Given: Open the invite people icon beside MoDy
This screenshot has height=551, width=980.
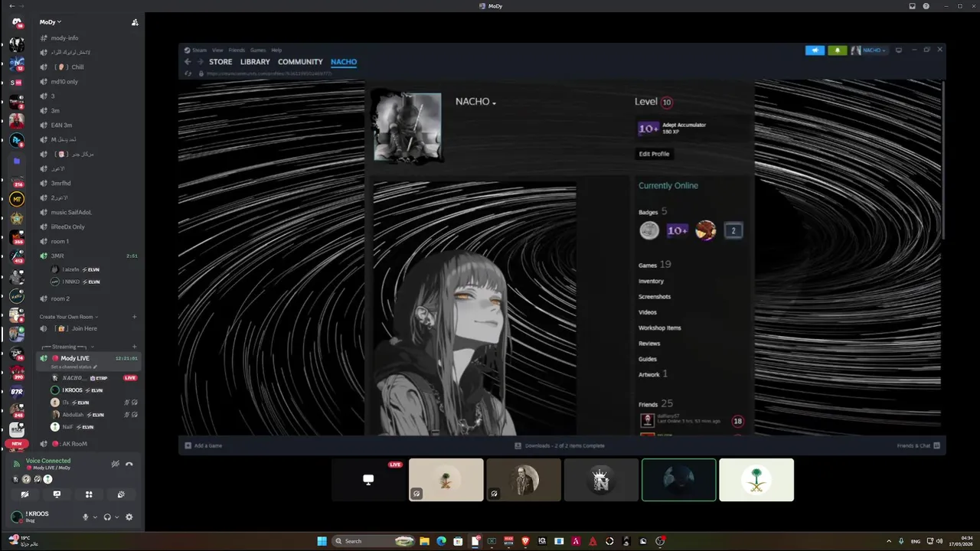Looking at the screenshot, I should point(135,22).
